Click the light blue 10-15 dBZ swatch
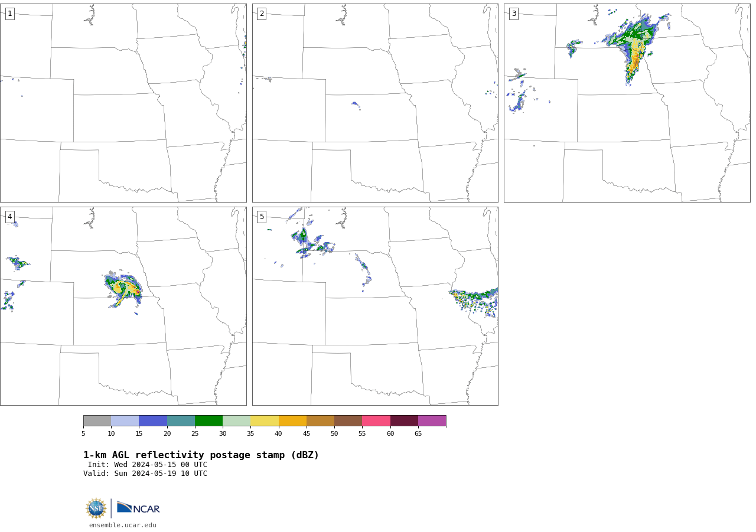The image size is (756, 532). coord(125,420)
